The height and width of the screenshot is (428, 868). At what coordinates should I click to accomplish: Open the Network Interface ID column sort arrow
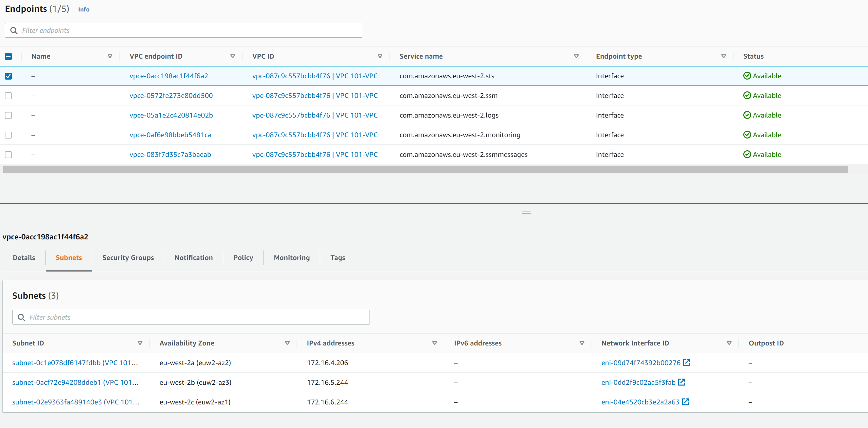729,343
